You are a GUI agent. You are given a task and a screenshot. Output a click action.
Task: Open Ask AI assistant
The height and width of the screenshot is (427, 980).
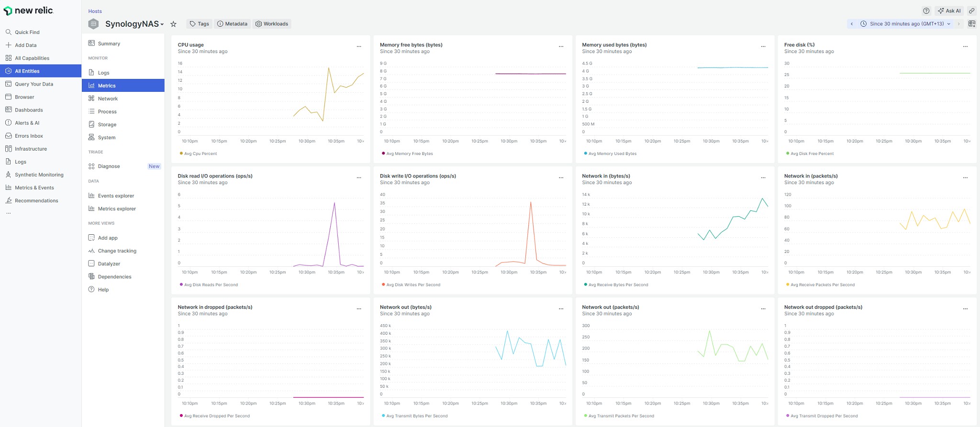click(949, 11)
